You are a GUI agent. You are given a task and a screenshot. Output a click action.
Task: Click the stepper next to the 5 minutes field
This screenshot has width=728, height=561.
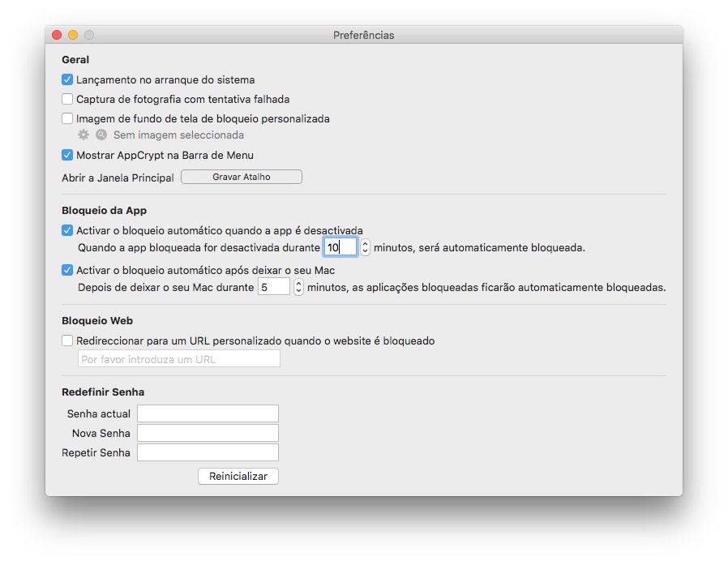(x=298, y=287)
